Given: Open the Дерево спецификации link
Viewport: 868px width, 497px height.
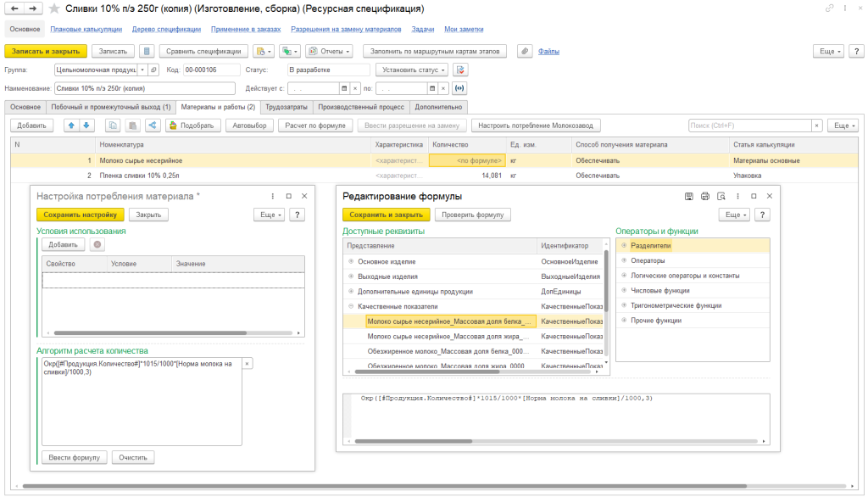Looking at the screenshot, I should tap(166, 29).
